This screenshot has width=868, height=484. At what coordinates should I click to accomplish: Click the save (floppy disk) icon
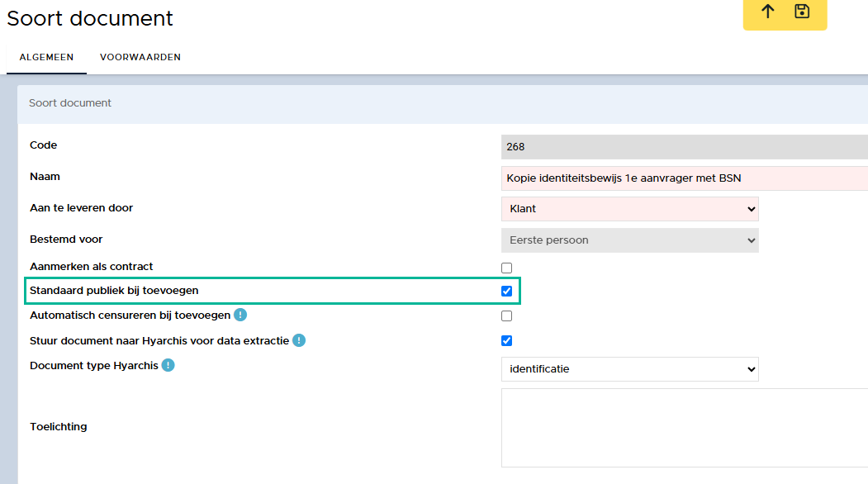point(801,12)
